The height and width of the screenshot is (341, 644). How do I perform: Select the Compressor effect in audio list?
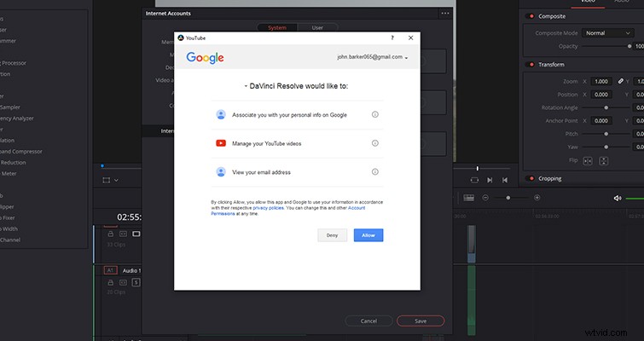21,152
